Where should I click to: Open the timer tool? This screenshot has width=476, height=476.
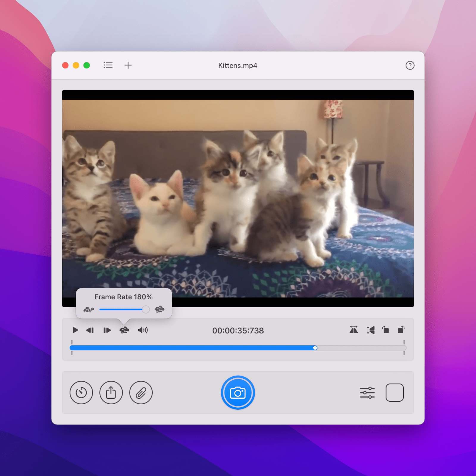coord(81,393)
